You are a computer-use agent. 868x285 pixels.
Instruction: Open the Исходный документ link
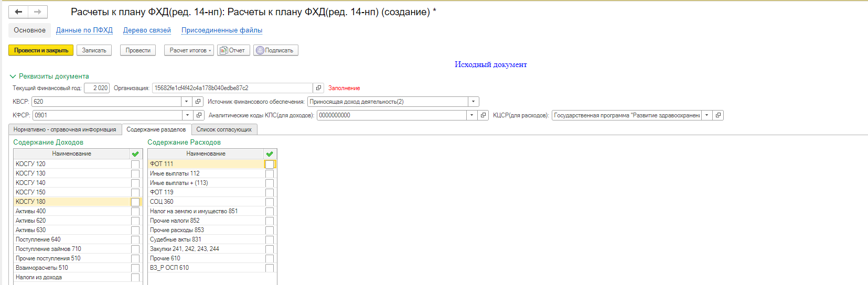pyautogui.click(x=491, y=64)
